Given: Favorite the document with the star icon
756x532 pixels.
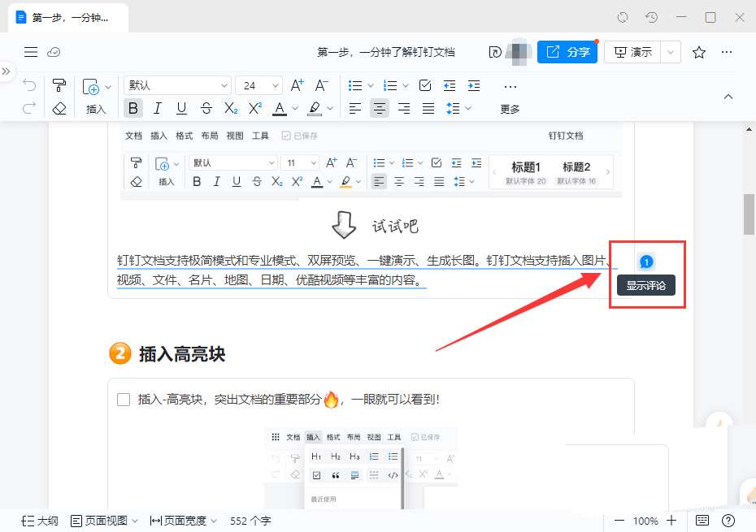Looking at the screenshot, I should pos(699,52).
